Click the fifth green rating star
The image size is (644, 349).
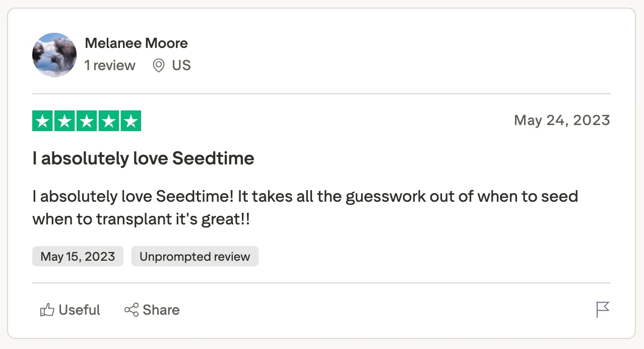click(131, 121)
